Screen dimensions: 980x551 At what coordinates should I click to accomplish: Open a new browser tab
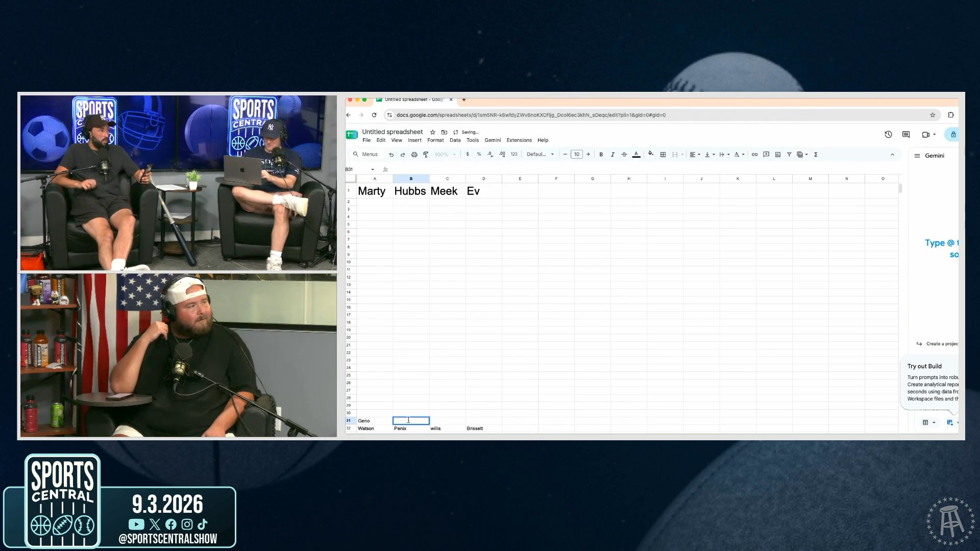[464, 99]
